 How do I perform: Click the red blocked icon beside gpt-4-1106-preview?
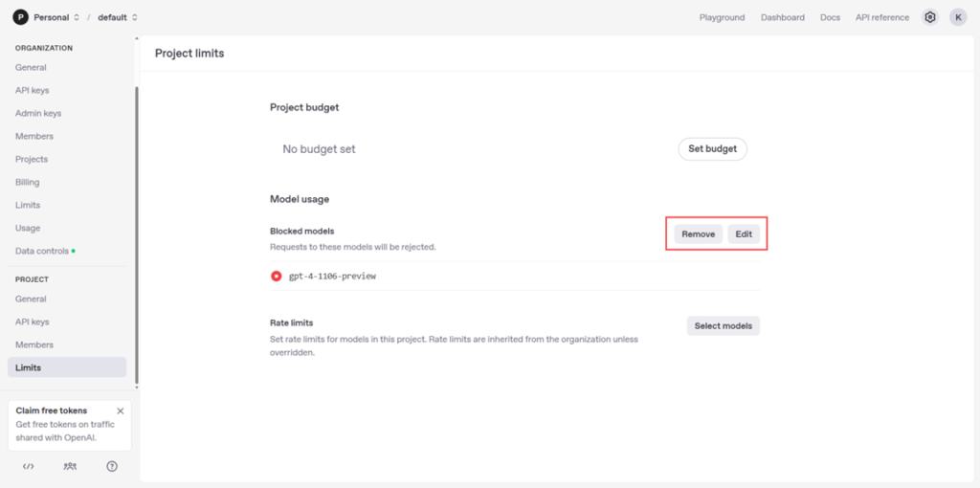(x=277, y=276)
